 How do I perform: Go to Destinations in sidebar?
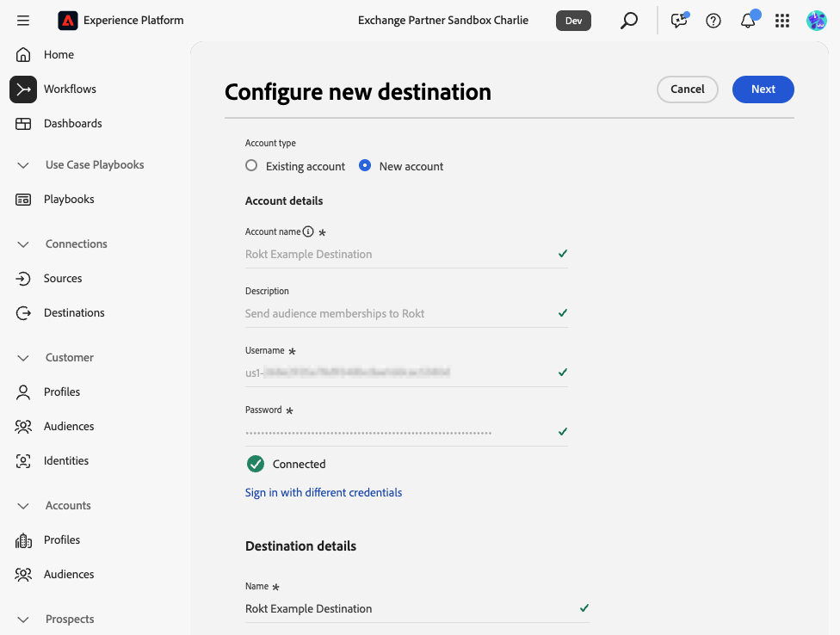(x=74, y=313)
